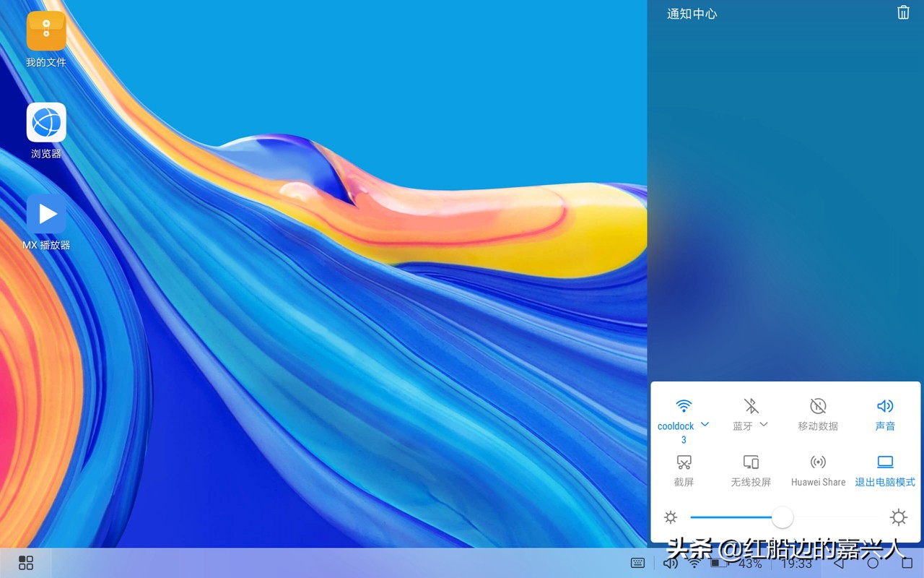Click the high brightness sun icon
Image resolution: width=924 pixels, height=578 pixels.
[x=899, y=517]
